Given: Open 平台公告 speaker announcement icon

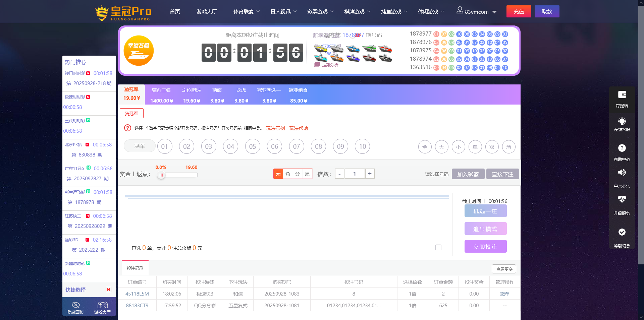Looking at the screenshot, I should point(622,173).
